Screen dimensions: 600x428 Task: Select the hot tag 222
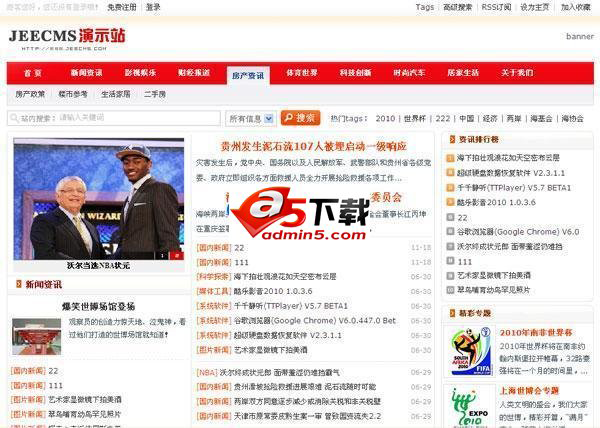443,119
